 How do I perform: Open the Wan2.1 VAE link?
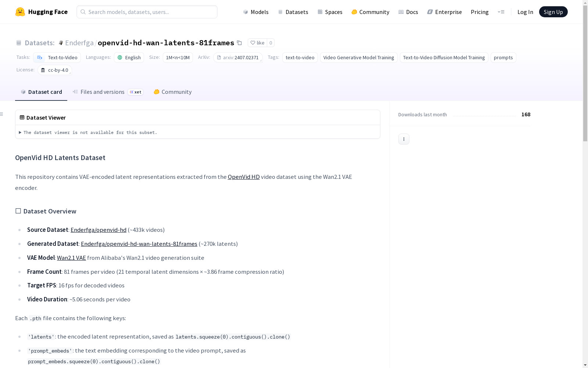pyautogui.click(x=71, y=258)
